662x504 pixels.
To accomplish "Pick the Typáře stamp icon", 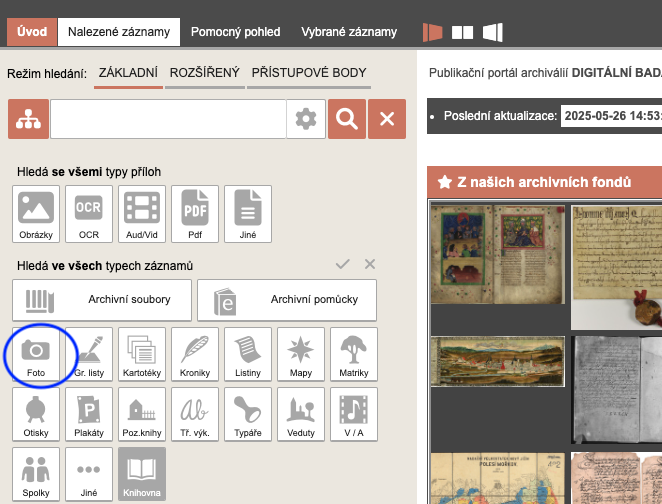I will tap(248, 415).
